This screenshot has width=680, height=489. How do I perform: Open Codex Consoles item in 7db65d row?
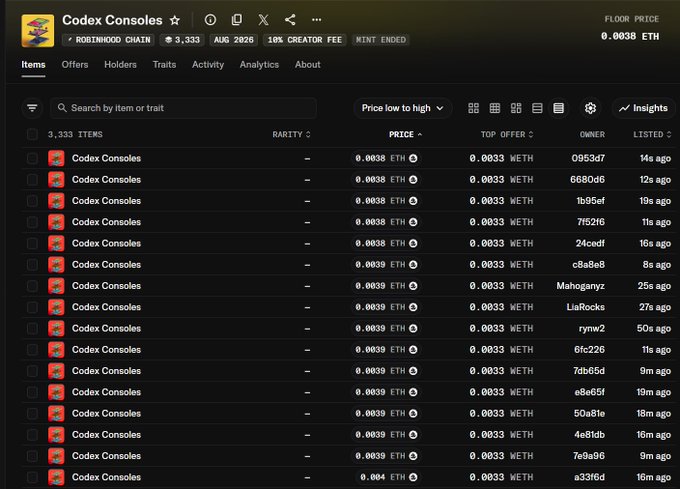[x=106, y=371]
